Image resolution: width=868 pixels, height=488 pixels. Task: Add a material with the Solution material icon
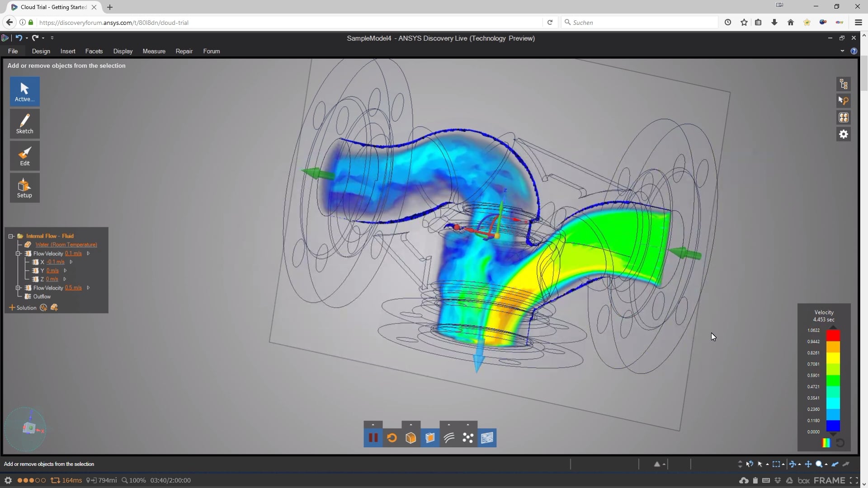coord(54,308)
